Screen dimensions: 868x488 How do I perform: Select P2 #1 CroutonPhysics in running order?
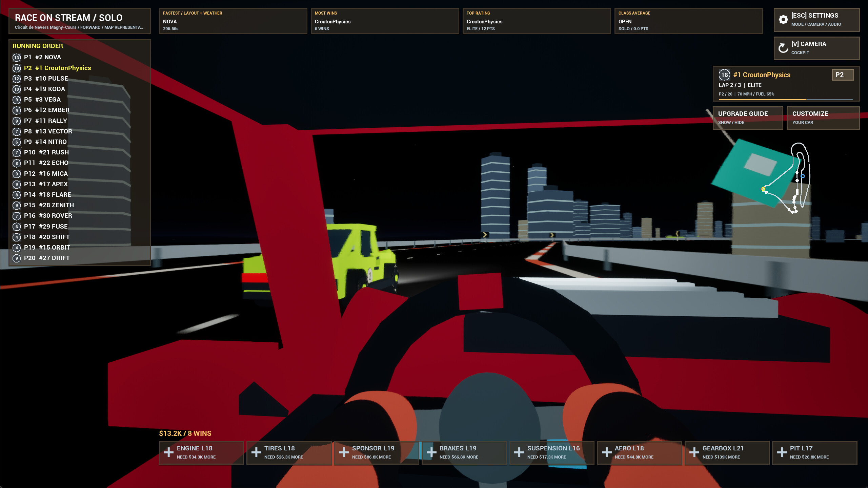pos(79,68)
